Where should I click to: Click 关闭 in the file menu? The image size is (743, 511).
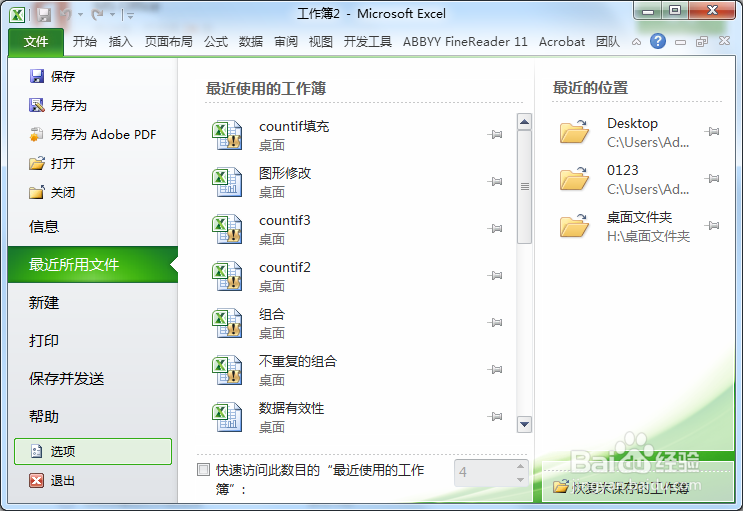(52, 192)
